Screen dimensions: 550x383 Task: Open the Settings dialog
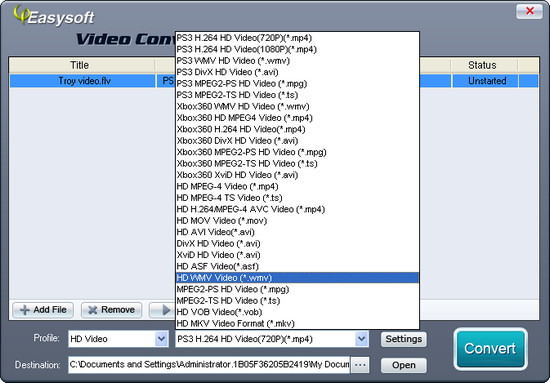click(x=404, y=339)
